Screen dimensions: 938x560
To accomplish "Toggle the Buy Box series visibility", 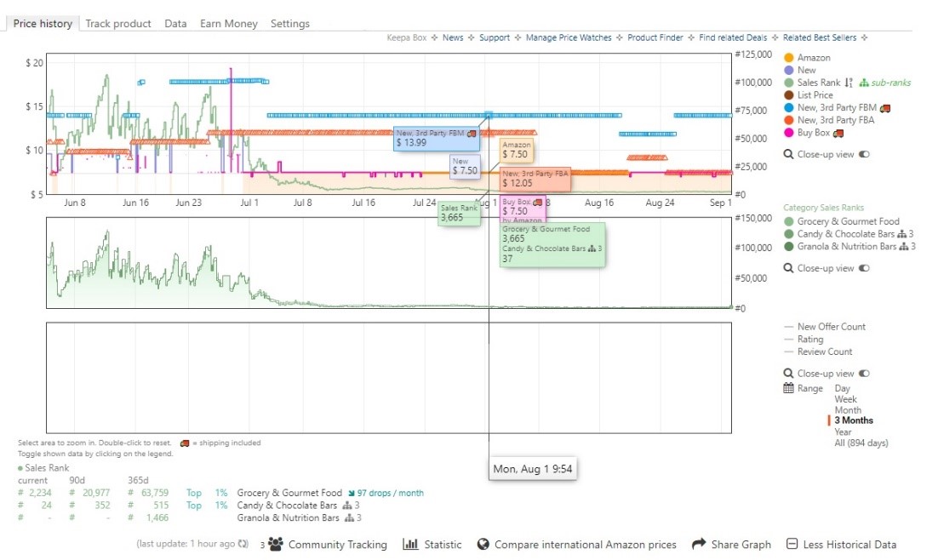I will click(x=814, y=133).
